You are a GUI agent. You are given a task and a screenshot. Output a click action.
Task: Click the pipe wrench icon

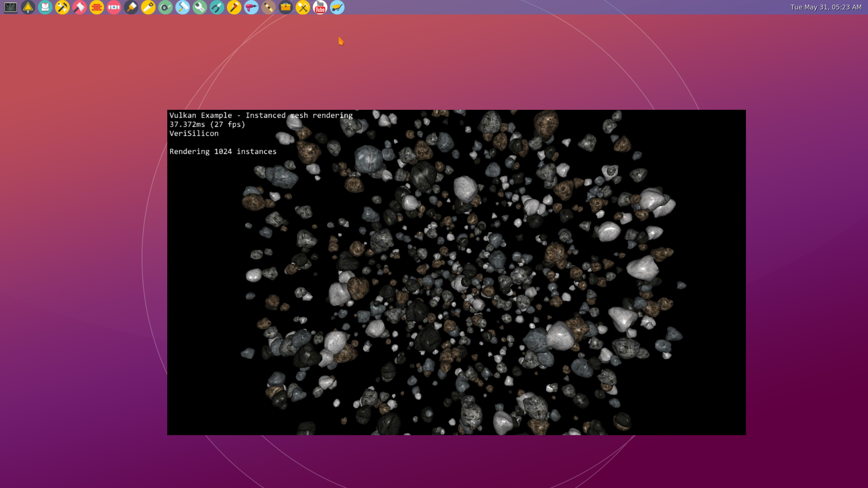click(x=234, y=7)
